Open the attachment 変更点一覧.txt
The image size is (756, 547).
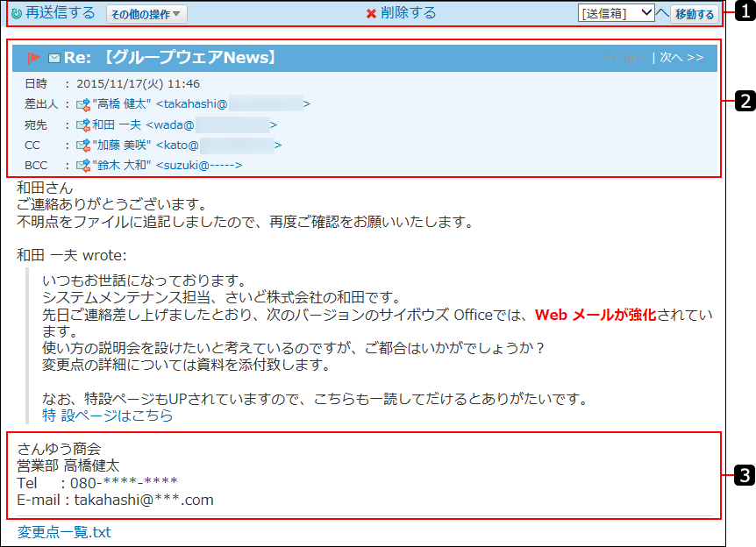[64, 532]
